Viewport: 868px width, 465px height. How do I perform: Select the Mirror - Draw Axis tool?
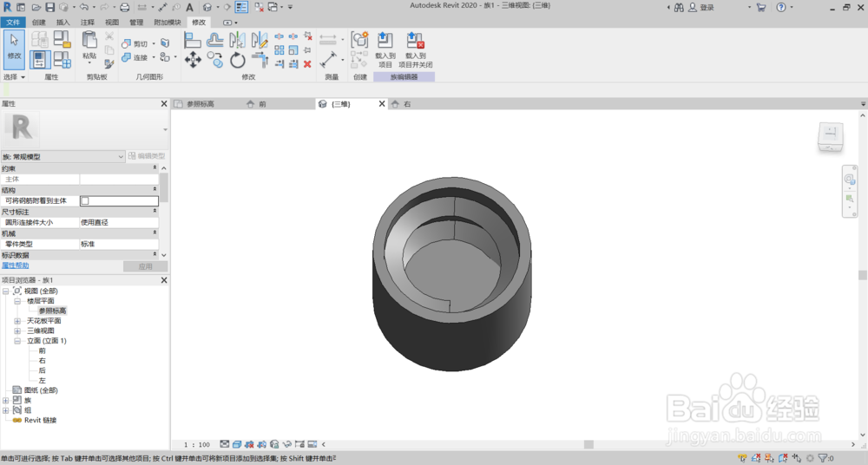pyautogui.click(x=259, y=40)
